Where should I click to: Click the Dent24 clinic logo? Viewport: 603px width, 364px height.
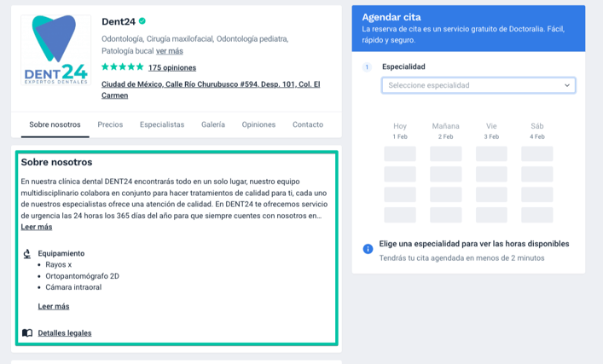pos(55,49)
